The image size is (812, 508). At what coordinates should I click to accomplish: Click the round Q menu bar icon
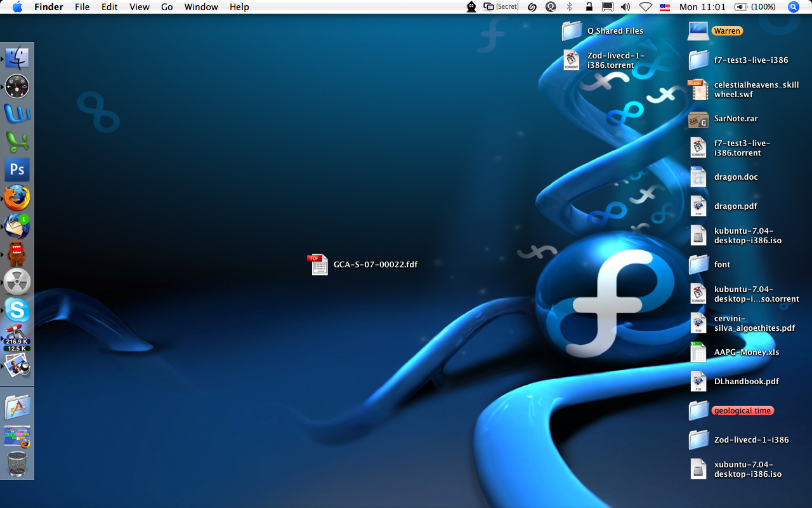(x=551, y=7)
